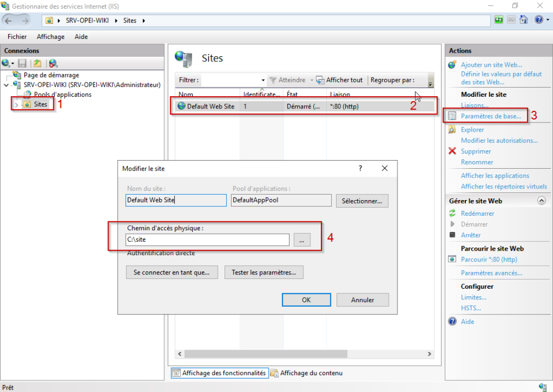Click the Paramètres de base icon
553x392 pixels.
[x=452, y=115]
